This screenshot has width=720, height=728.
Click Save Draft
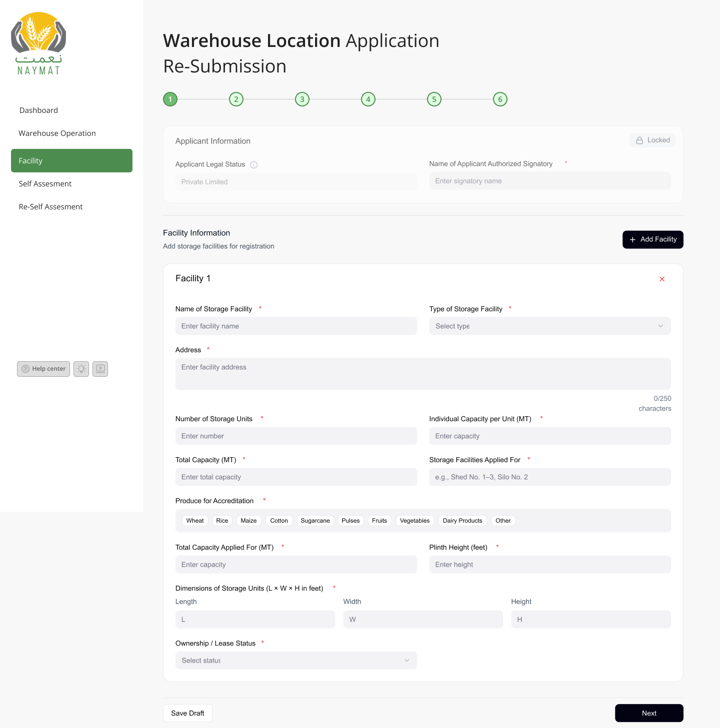[x=187, y=713]
